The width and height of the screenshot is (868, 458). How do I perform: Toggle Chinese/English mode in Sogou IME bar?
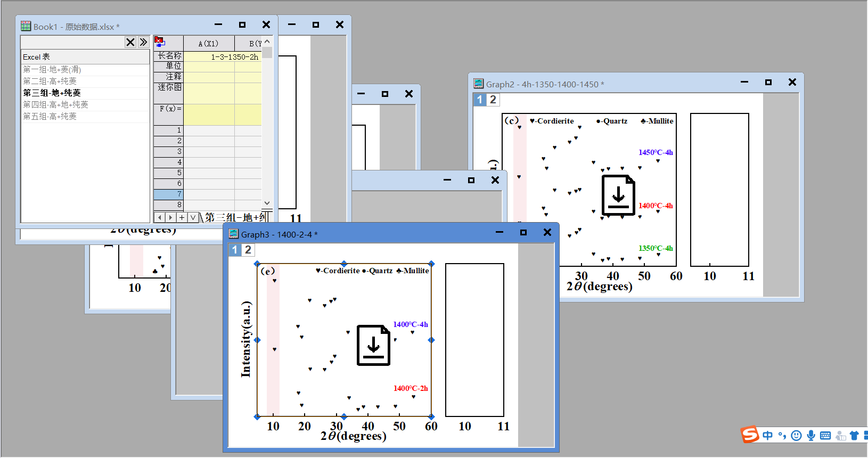click(767, 436)
